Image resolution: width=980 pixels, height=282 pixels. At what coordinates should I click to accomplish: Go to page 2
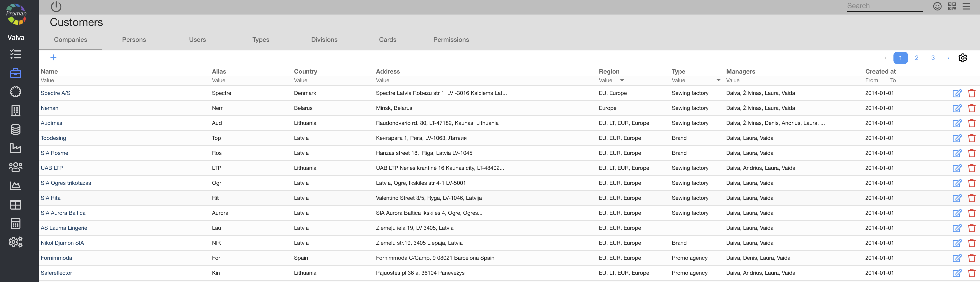pyautogui.click(x=917, y=58)
